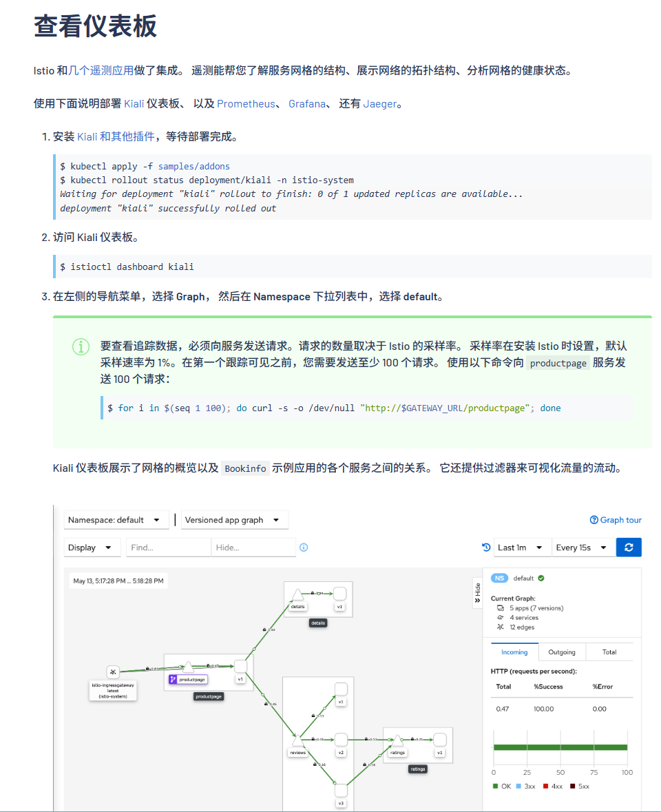The height and width of the screenshot is (812, 661).
Task: Click the green HTTP success bar
Action: click(x=560, y=747)
